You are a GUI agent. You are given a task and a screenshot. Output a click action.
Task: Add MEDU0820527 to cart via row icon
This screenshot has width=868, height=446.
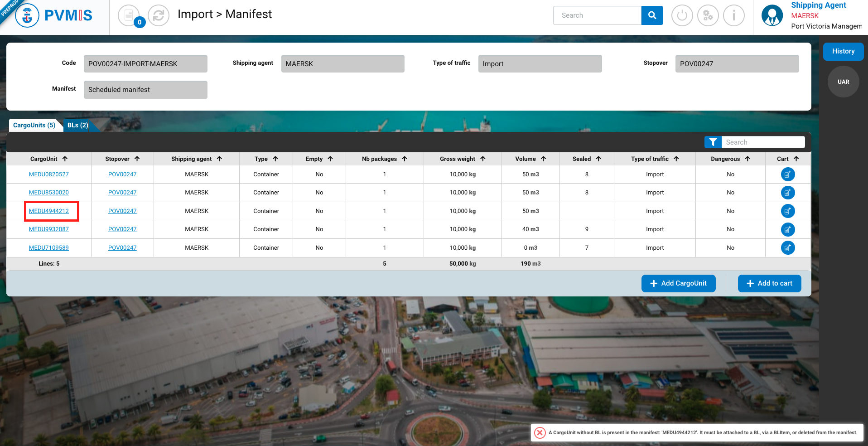coord(788,175)
